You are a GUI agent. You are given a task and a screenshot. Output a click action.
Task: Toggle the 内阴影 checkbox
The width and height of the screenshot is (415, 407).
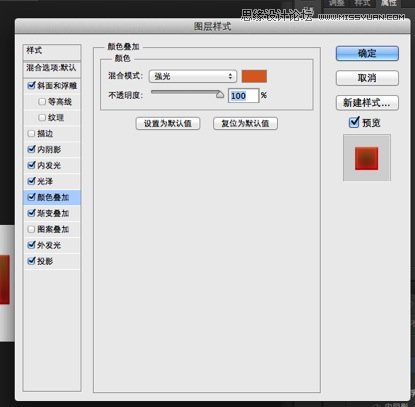[31, 149]
